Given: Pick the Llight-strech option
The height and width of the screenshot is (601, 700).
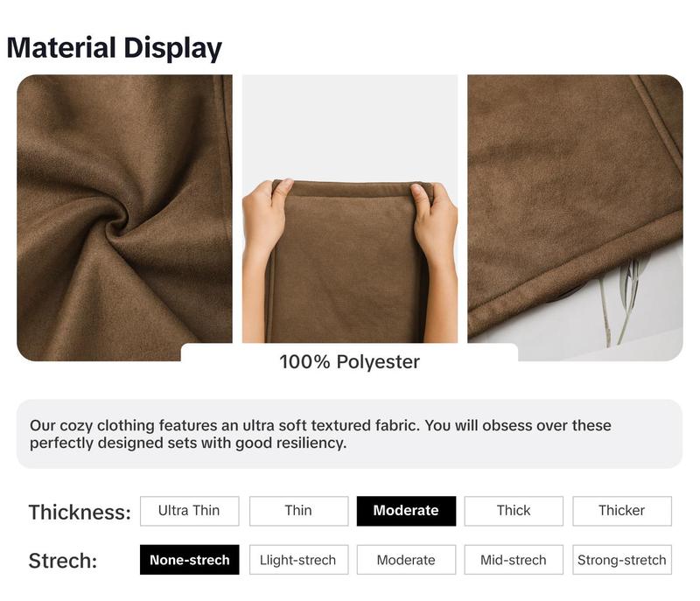Looking at the screenshot, I should (298, 560).
